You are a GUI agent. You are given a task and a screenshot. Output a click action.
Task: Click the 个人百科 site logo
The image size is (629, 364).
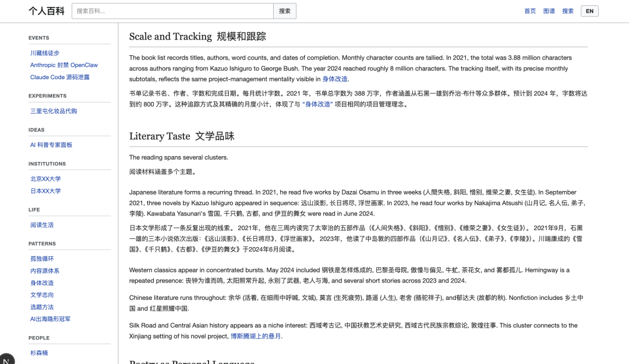[45, 10]
